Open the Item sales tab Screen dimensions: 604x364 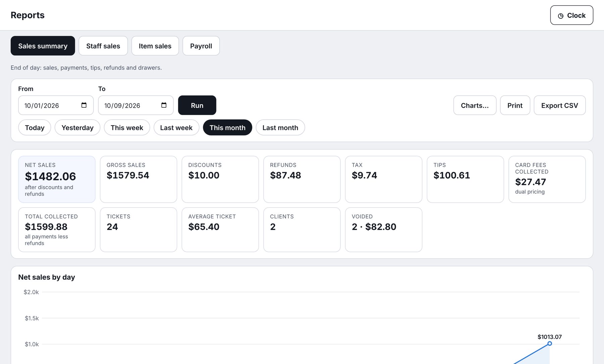pos(155,46)
